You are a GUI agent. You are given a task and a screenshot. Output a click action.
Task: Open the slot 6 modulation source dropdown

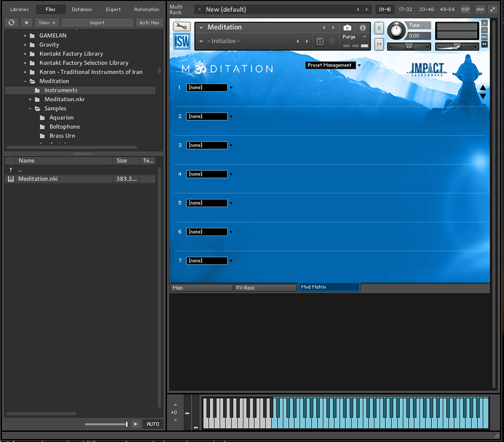231,232
